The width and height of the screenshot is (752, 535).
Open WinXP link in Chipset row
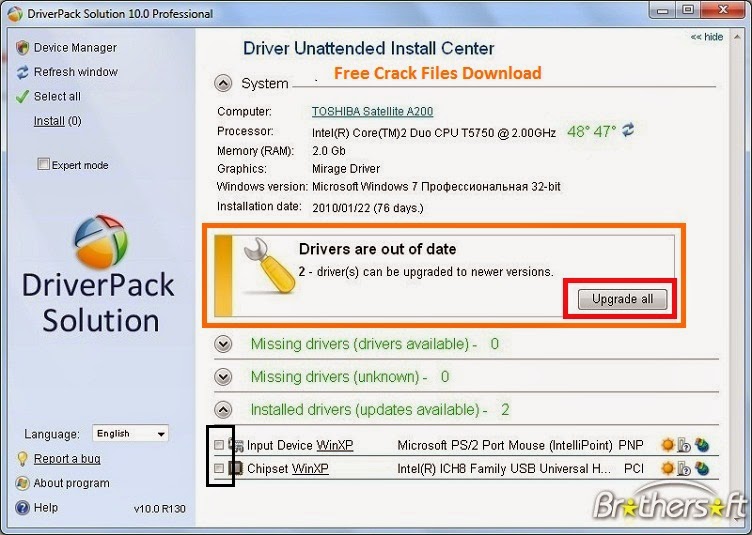310,468
